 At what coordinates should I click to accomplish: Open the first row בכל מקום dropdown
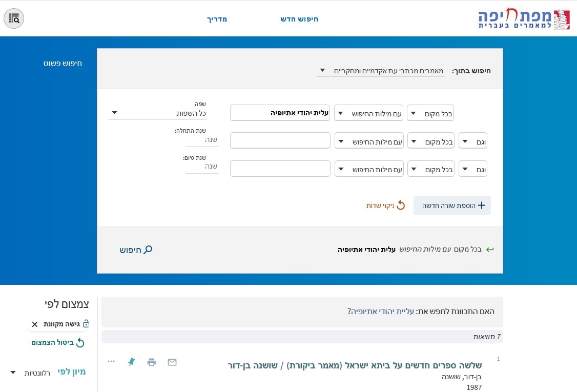pos(433,113)
